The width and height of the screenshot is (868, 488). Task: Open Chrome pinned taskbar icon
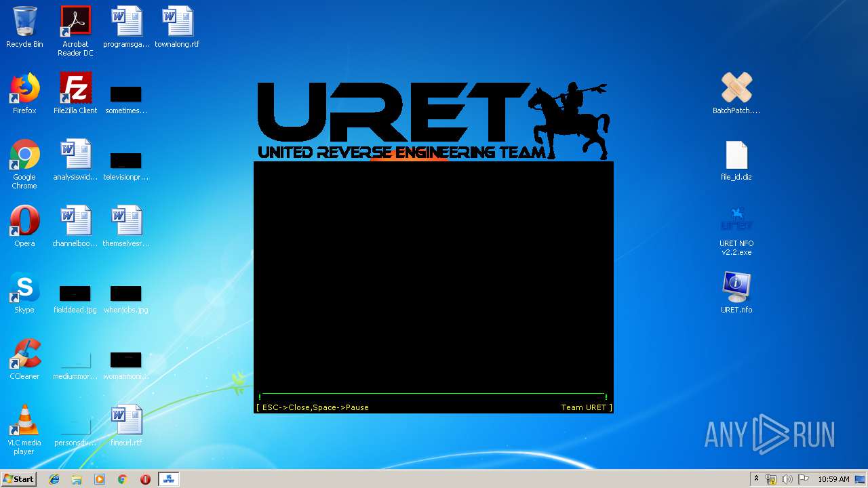pos(122,479)
